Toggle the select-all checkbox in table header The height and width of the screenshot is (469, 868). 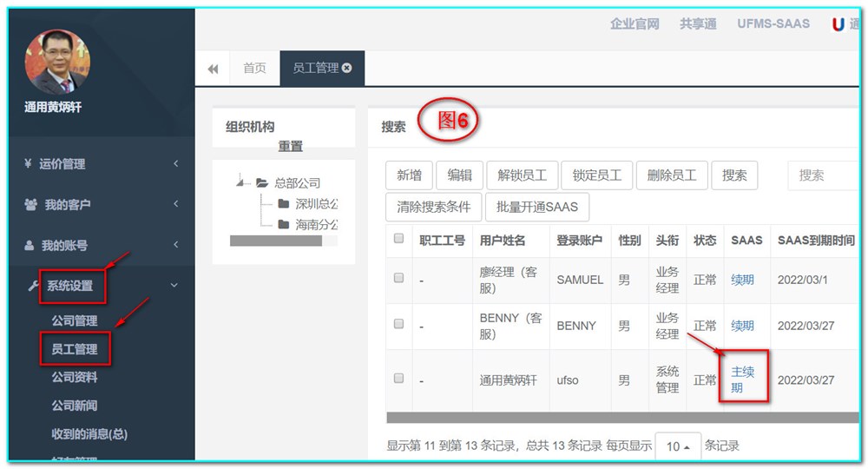click(399, 239)
